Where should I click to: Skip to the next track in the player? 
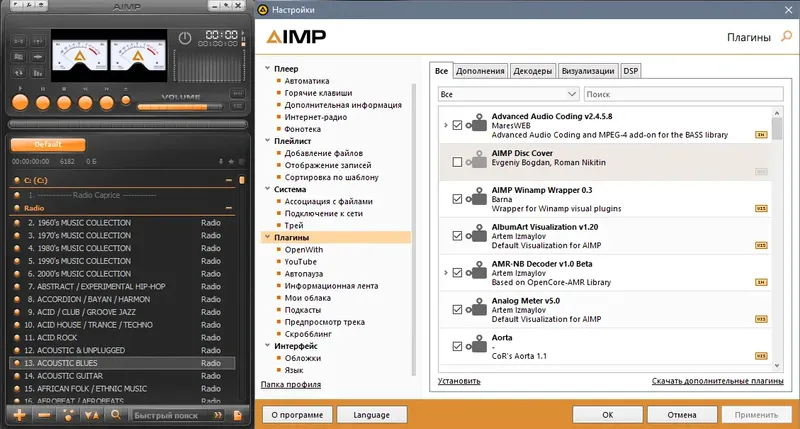(107, 103)
